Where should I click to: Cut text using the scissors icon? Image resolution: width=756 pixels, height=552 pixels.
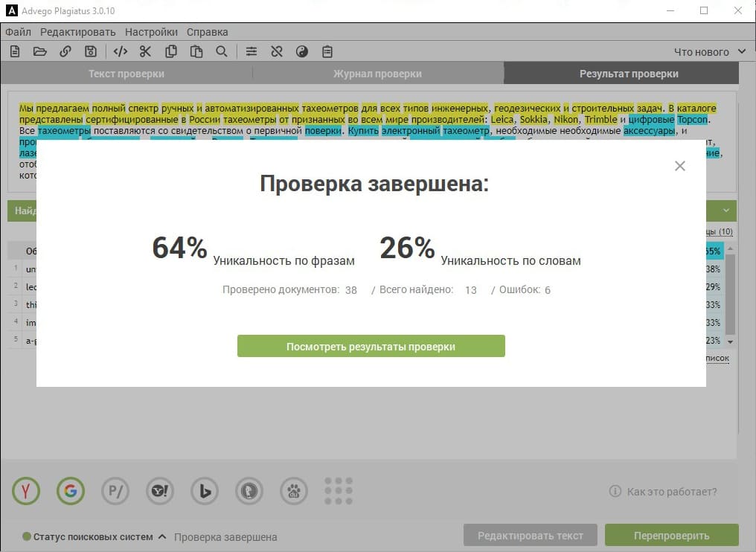[145, 51]
